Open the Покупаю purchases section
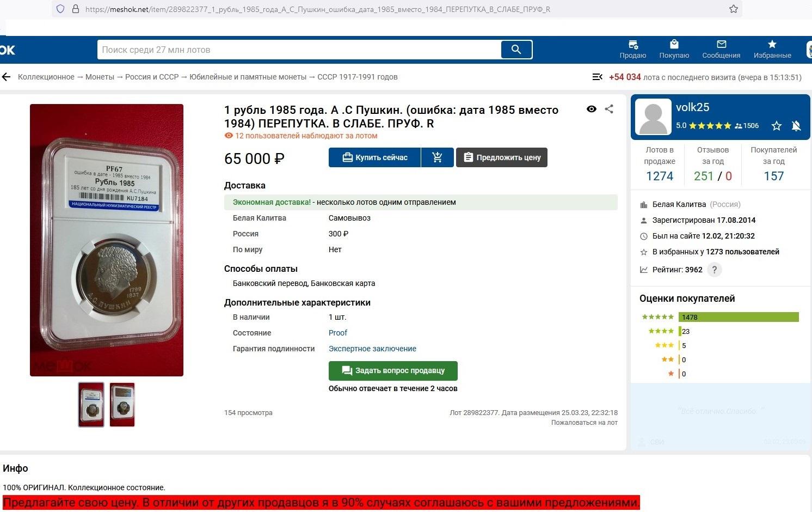Viewport: 812px width, 512px height. click(674, 50)
